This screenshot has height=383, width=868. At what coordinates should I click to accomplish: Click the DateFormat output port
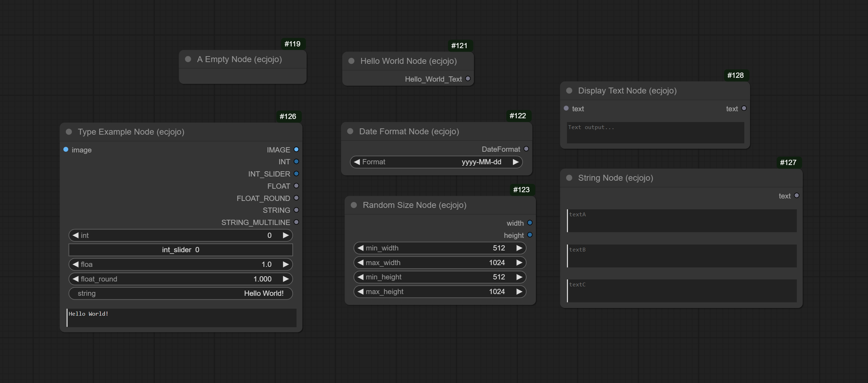526,149
